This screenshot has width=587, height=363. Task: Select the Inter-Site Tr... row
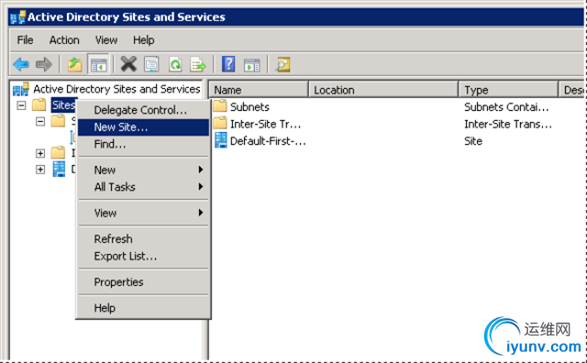[265, 124]
